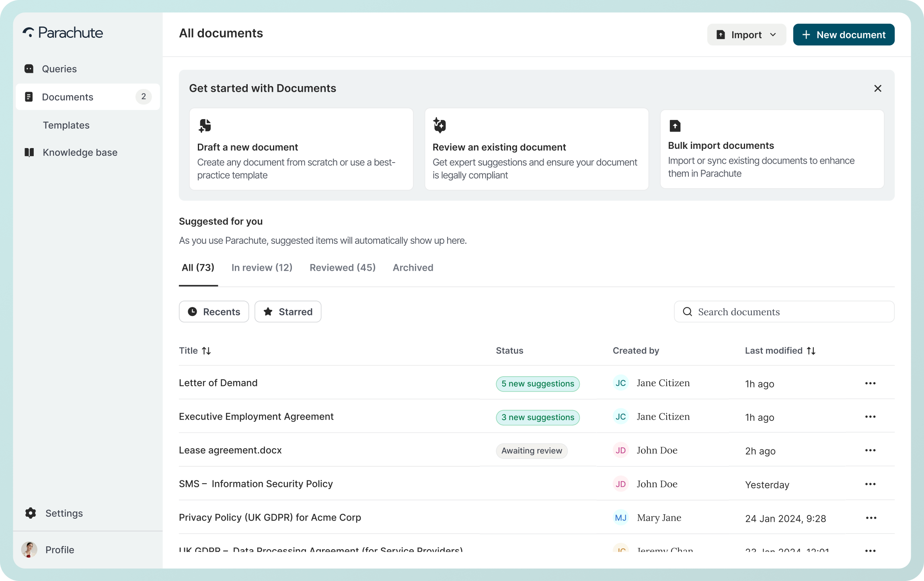Viewport: 924px width, 581px height.
Task: Click the Bulk import documents icon
Action: click(675, 126)
